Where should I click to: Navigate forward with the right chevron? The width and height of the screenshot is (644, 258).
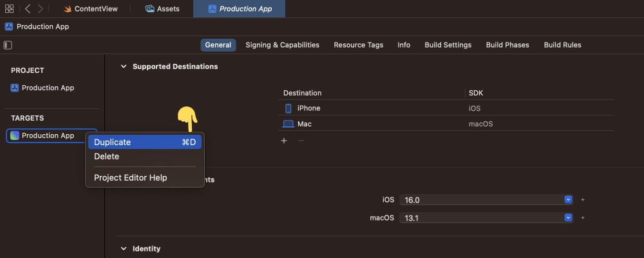[41, 9]
